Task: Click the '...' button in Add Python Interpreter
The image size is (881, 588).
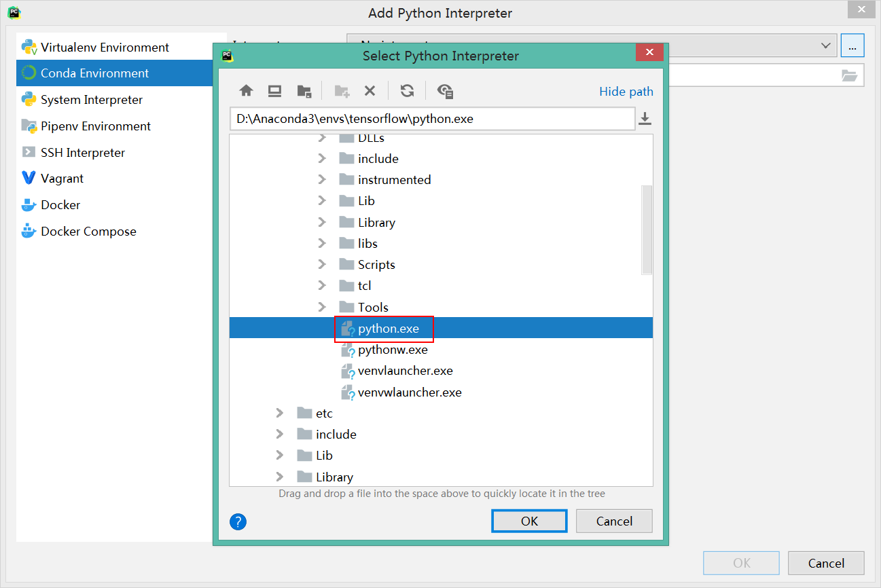Action: [x=852, y=45]
